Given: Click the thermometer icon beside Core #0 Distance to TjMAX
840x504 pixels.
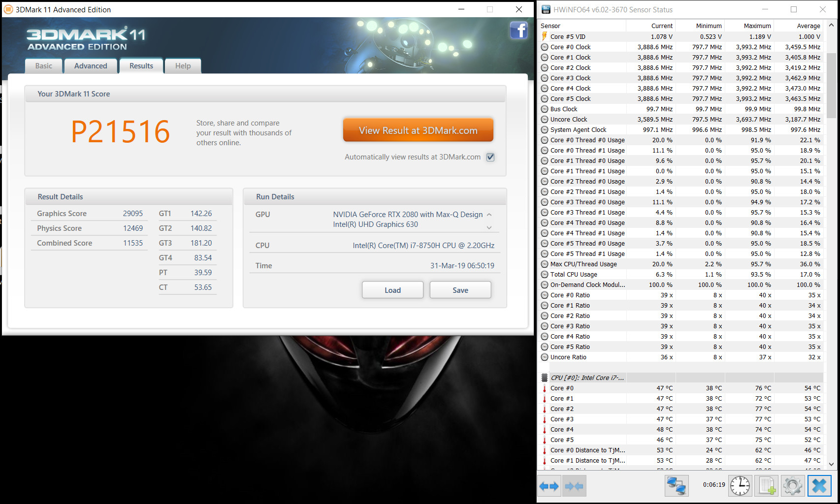Looking at the screenshot, I should pyautogui.click(x=545, y=450).
